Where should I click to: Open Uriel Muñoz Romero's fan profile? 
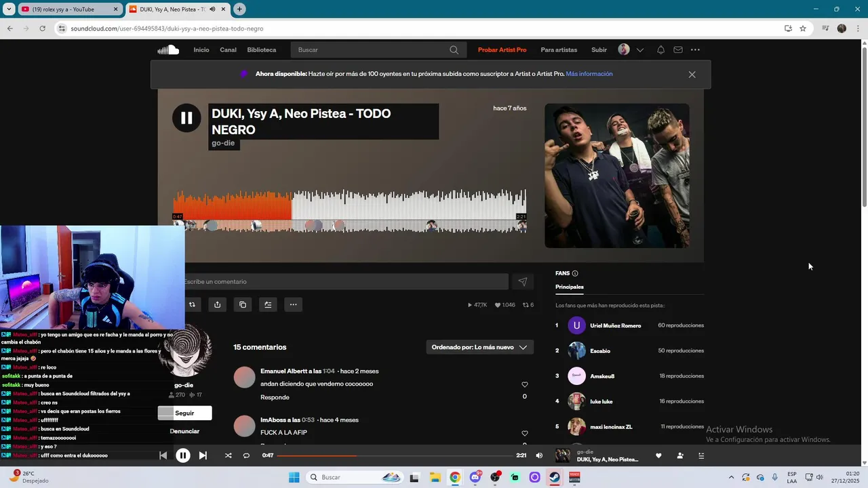(615, 325)
